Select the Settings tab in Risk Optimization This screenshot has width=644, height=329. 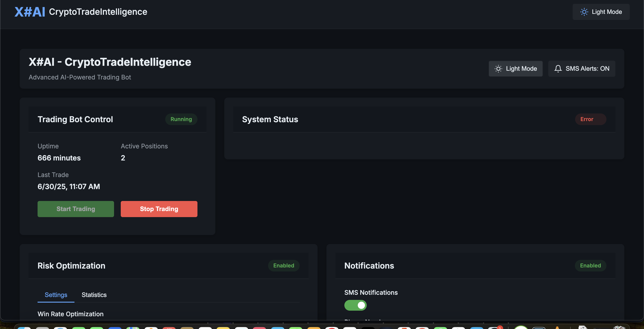click(x=56, y=295)
